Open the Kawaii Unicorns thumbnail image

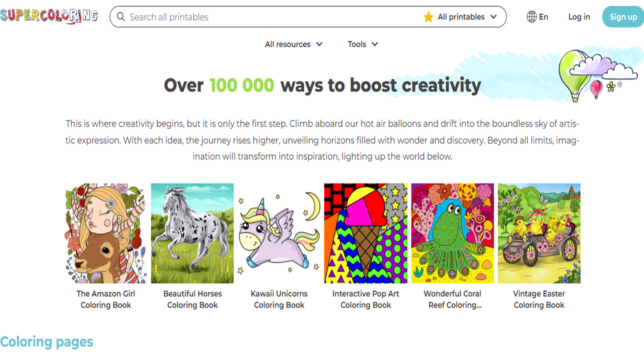[x=279, y=233]
